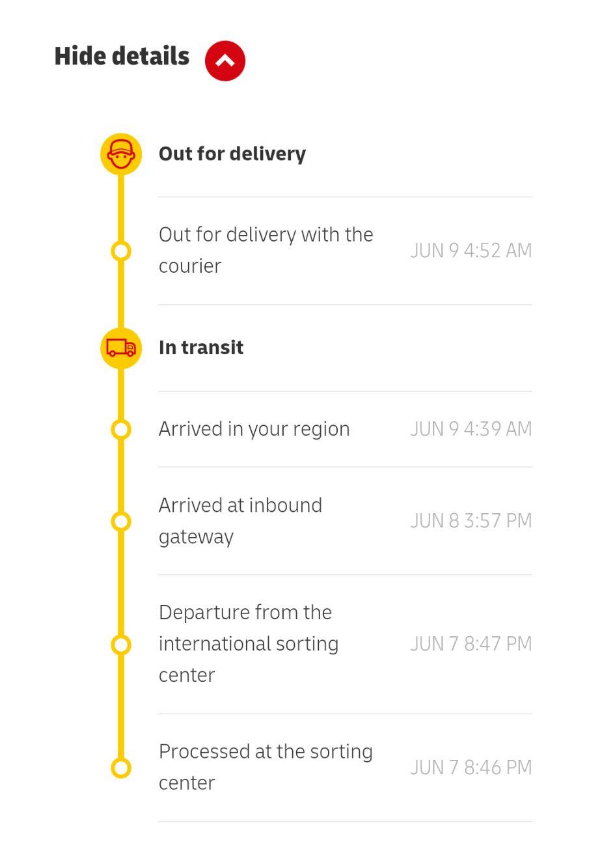The image size is (615, 868).
Task: Click timeline dot for Arrived in your region
Action: tap(121, 429)
